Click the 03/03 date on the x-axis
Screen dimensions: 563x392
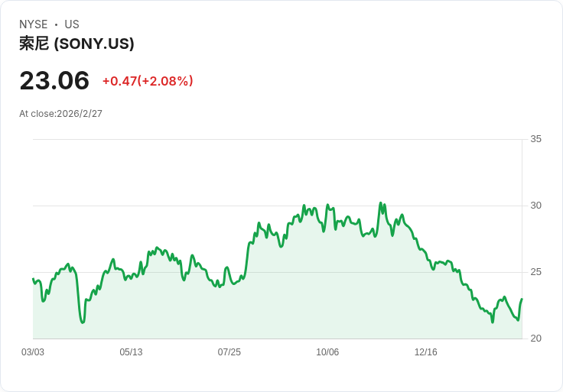tap(33, 352)
